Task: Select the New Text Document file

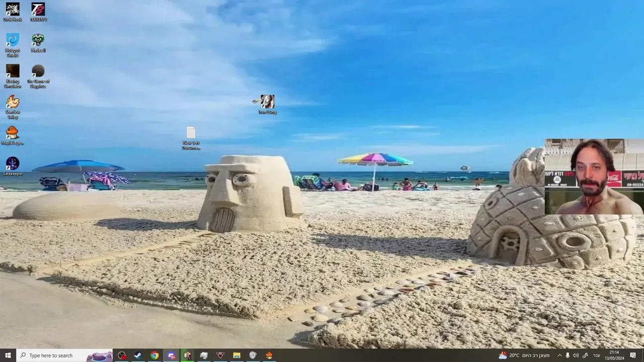Action: click(x=191, y=138)
